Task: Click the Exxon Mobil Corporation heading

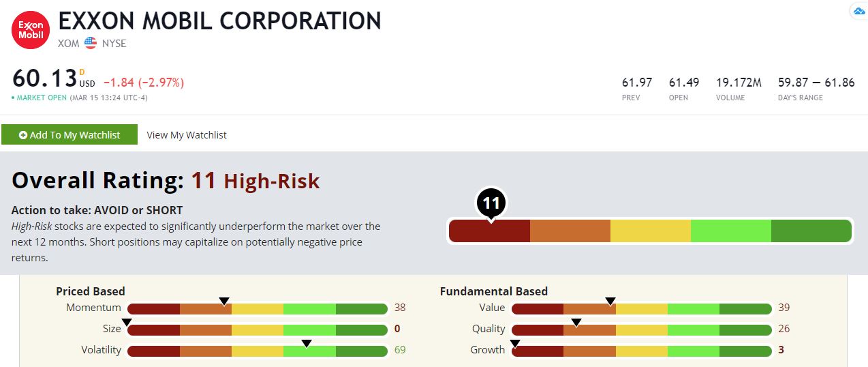Action: click(220, 21)
